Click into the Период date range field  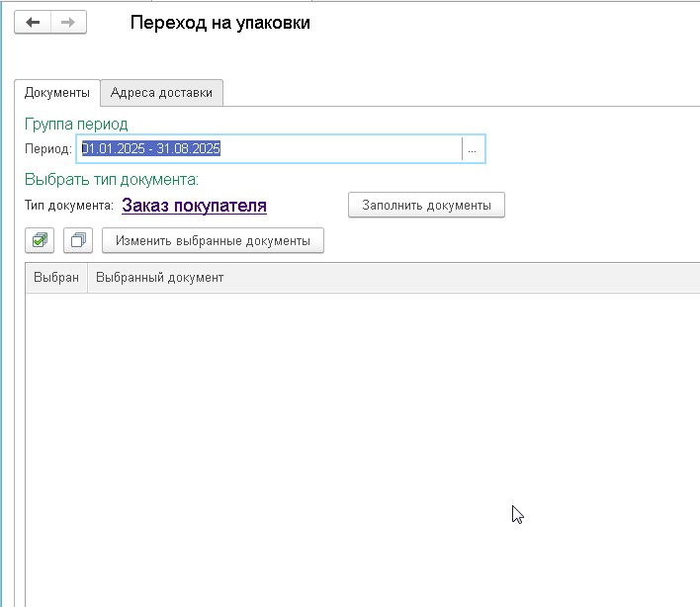coord(269,149)
